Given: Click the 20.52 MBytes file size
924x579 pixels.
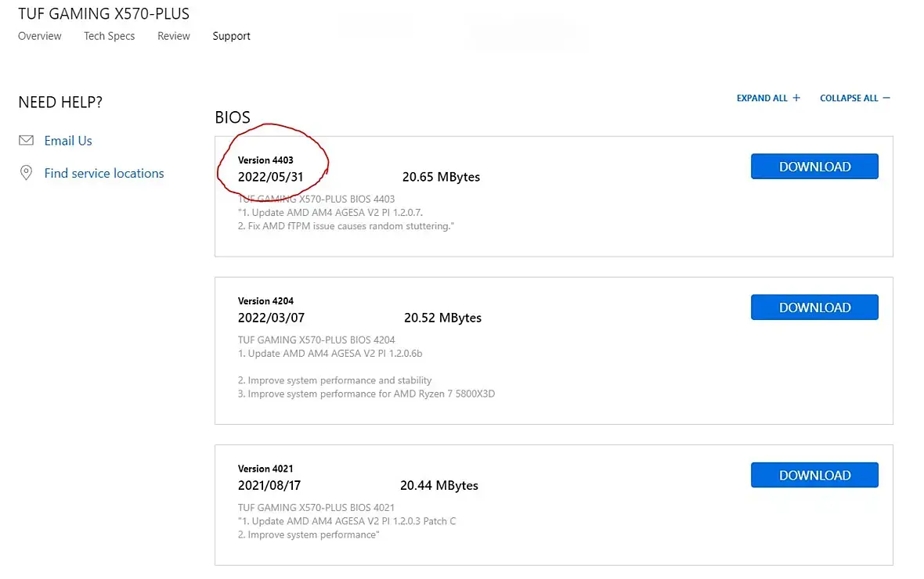Looking at the screenshot, I should (x=442, y=318).
